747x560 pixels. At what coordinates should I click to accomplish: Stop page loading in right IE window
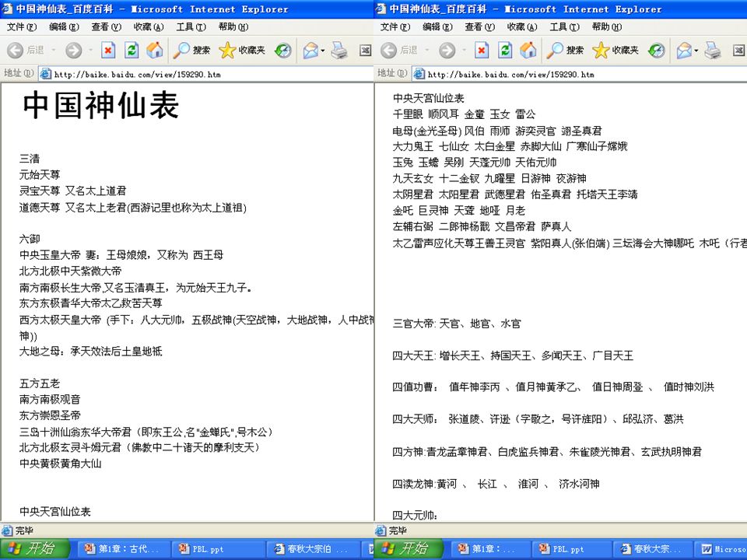482,50
